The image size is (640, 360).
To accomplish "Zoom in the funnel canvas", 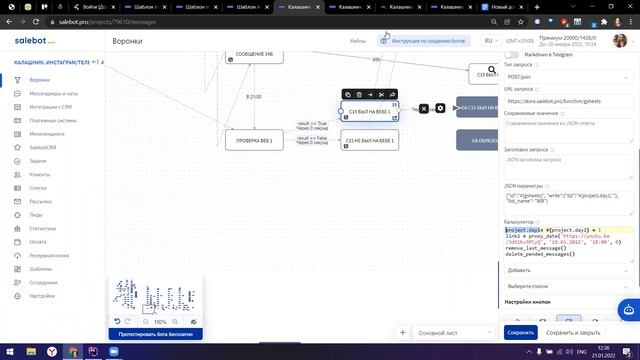I will click(x=175, y=322).
